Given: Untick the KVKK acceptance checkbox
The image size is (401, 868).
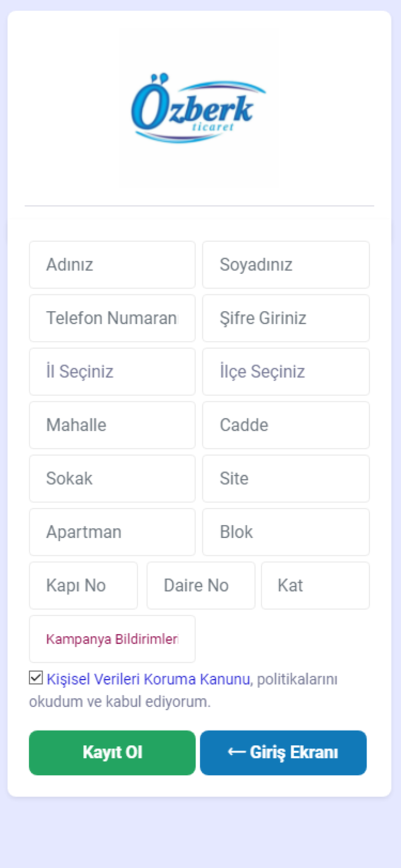Looking at the screenshot, I should (36, 677).
